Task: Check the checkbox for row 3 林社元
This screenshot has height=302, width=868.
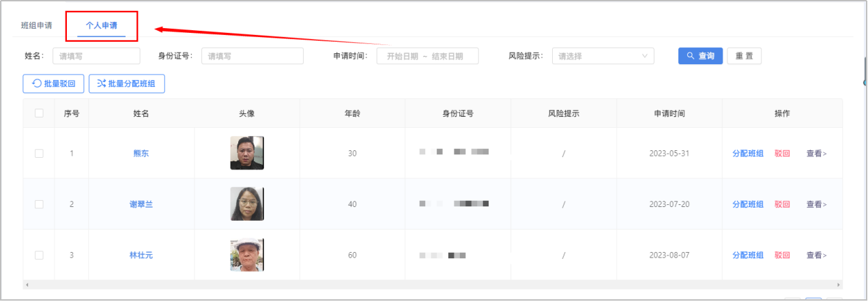Action: tap(39, 255)
